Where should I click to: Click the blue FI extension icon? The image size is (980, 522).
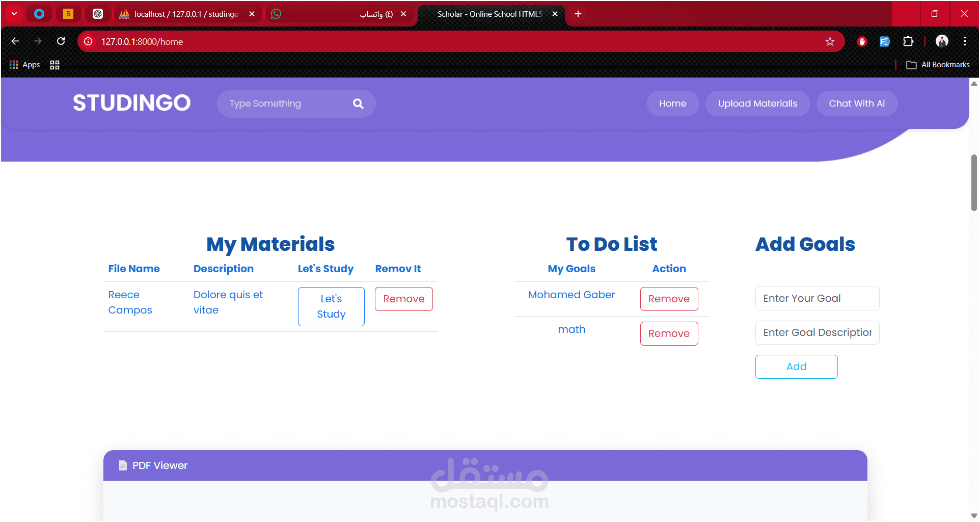[885, 41]
